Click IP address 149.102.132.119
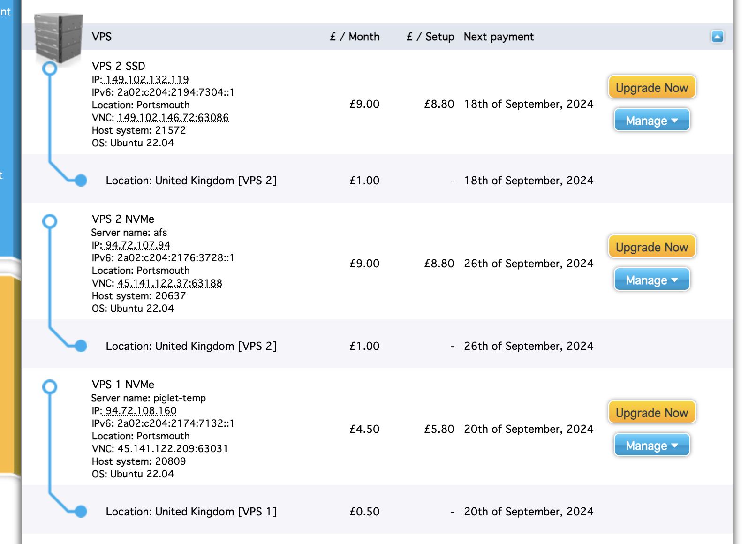The height and width of the screenshot is (544, 756). [x=147, y=80]
